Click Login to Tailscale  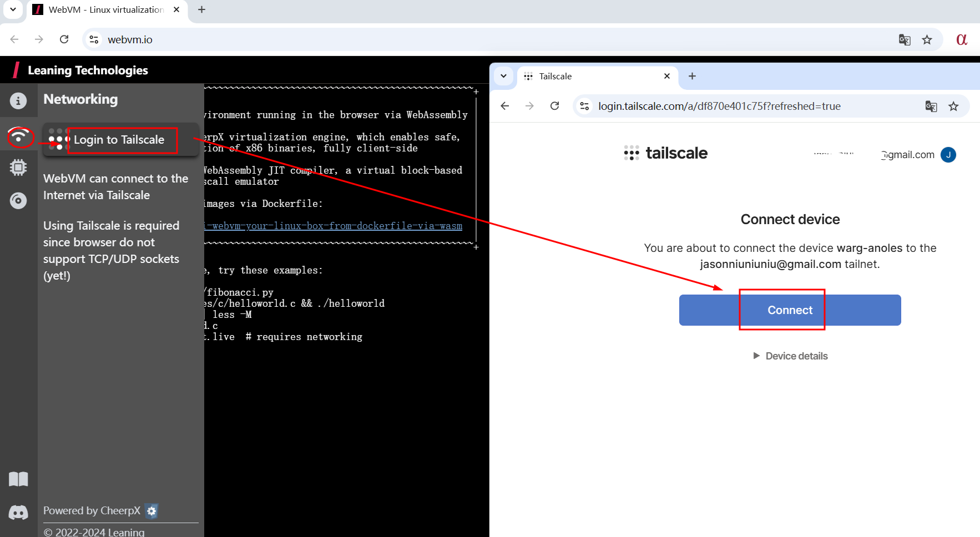[x=120, y=140]
